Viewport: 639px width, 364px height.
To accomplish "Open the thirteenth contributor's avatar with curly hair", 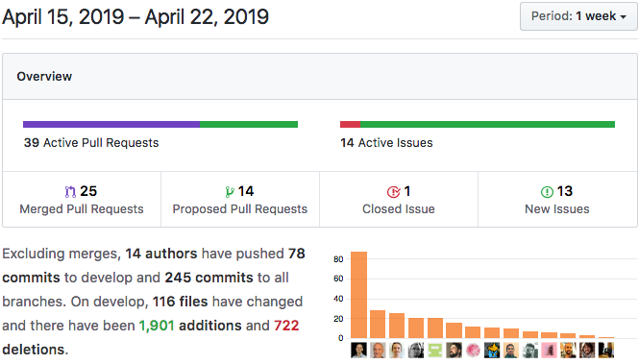I will click(587, 351).
